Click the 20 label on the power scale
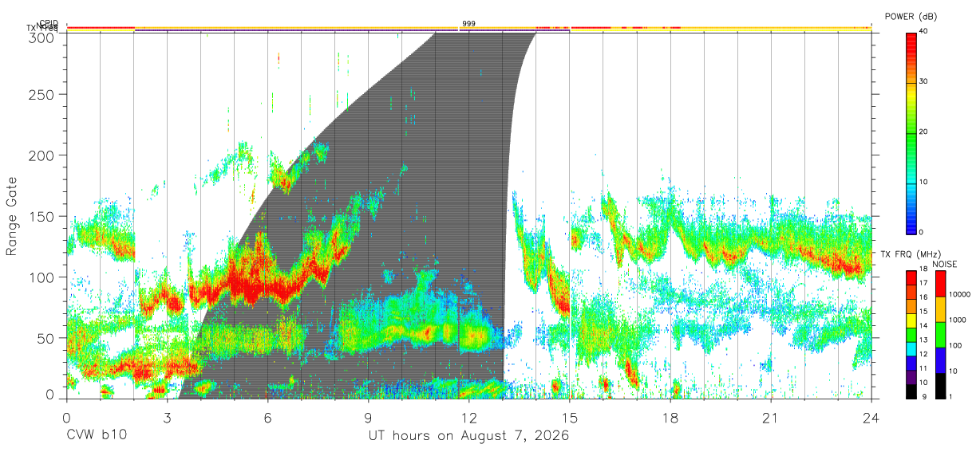 (924, 132)
